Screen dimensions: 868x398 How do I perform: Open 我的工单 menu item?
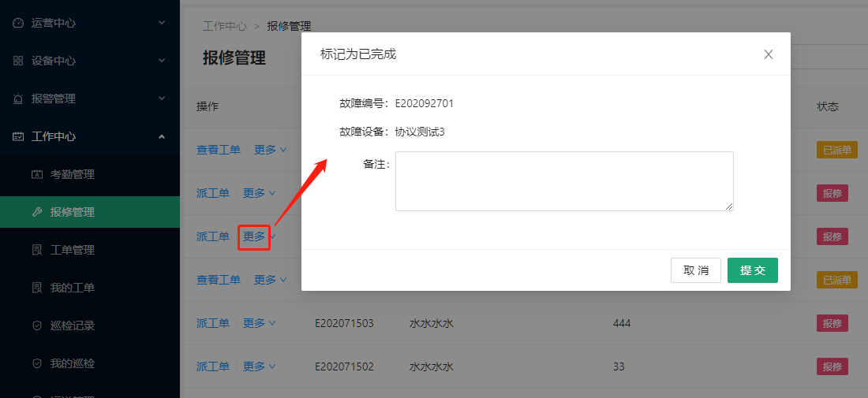72,288
